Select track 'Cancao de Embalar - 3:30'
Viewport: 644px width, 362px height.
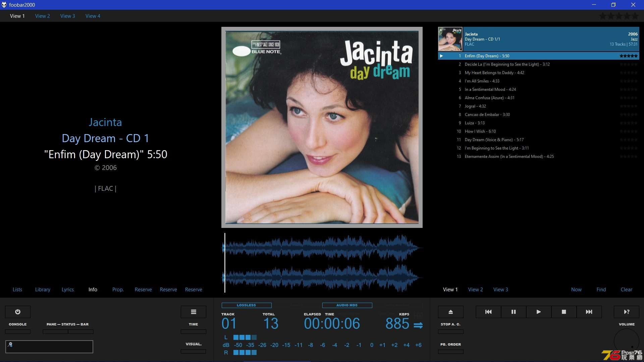(x=539, y=115)
